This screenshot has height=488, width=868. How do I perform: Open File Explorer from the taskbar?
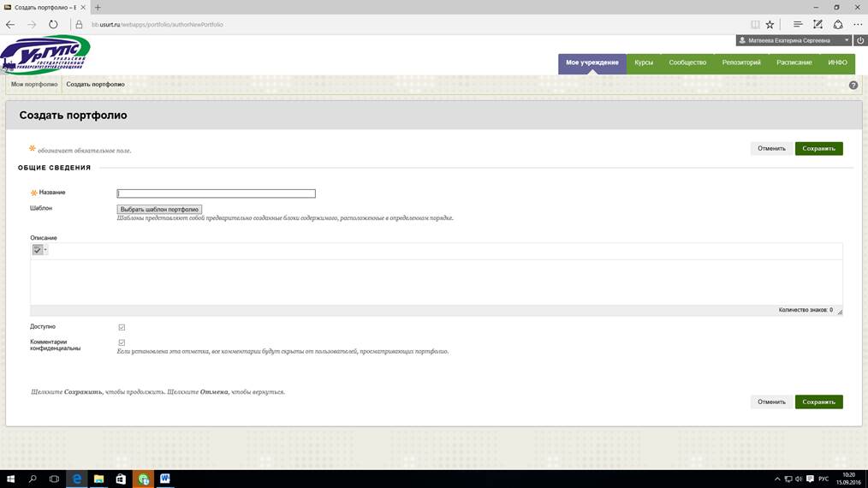click(98, 479)
